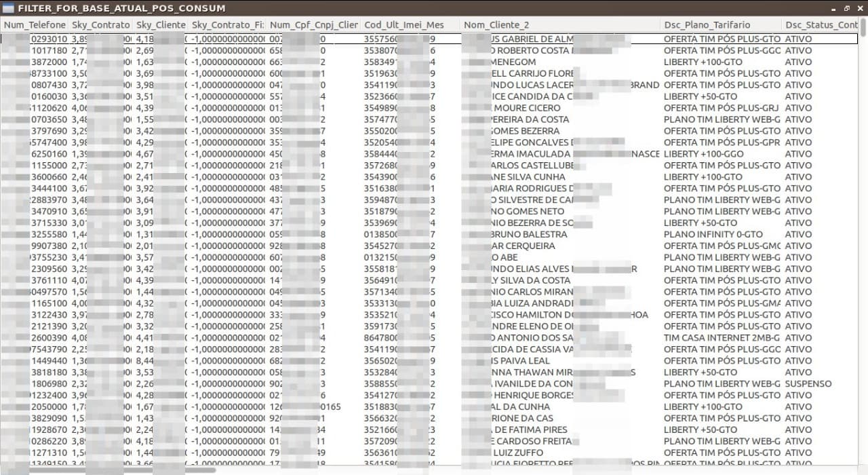Restore down the FILTER_FOR_BASE_ATUAL_POS_CONSUM window

(846, 8)
